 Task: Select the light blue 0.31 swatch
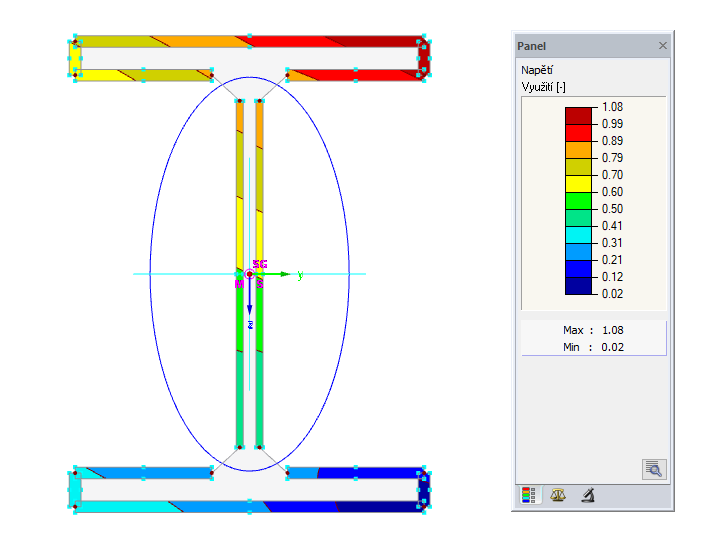point(578,252)
